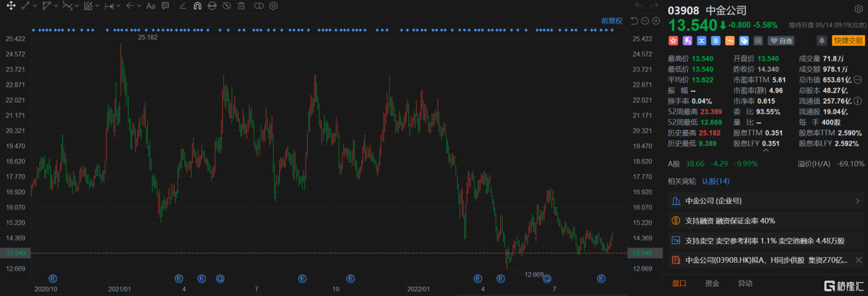Zoom in the chart with plus
The height and width of the screenshot is (296, 868).
click(656, 21)
